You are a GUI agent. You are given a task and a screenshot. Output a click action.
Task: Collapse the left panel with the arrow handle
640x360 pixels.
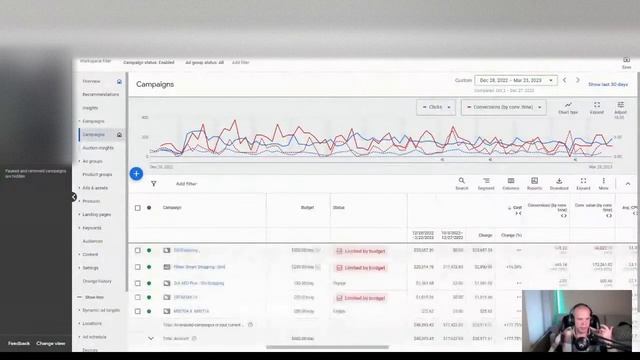[74, 197]
